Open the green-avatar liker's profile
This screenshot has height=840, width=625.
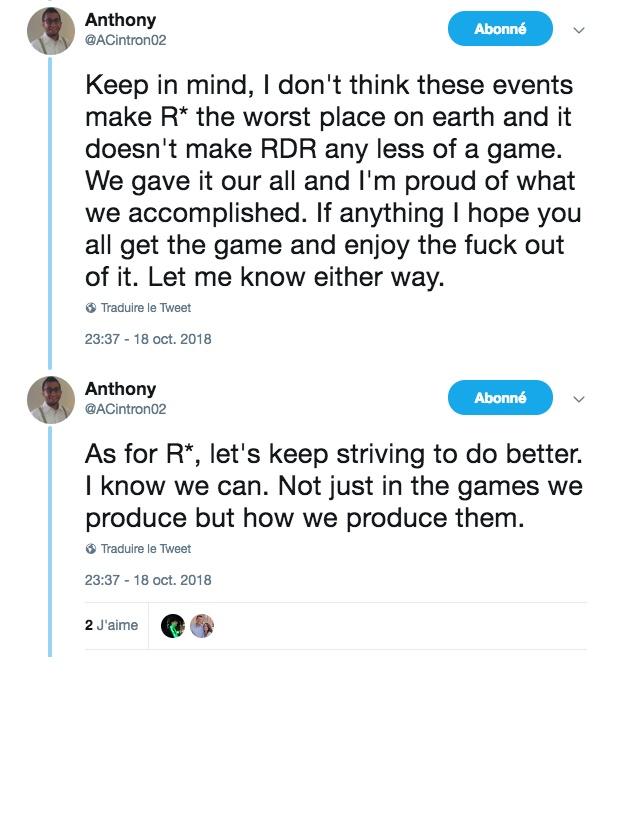pyautogui.click(x=173, y=626)
